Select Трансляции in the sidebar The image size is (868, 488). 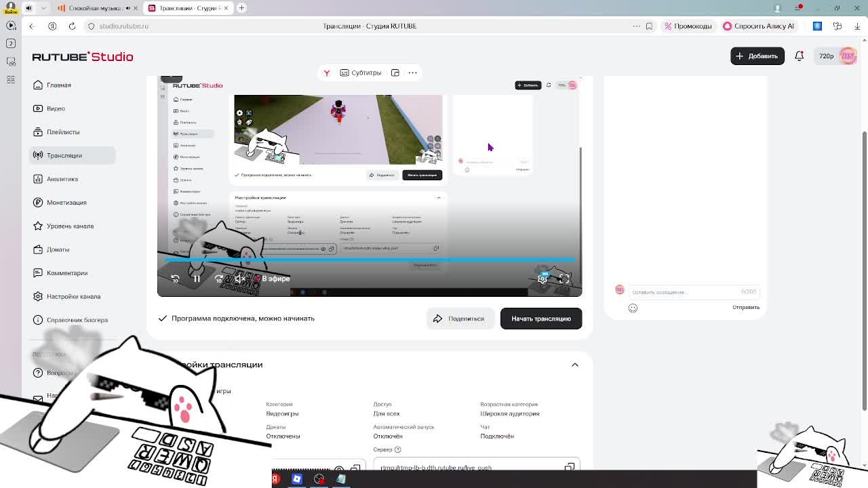click(x=72, y=155)
